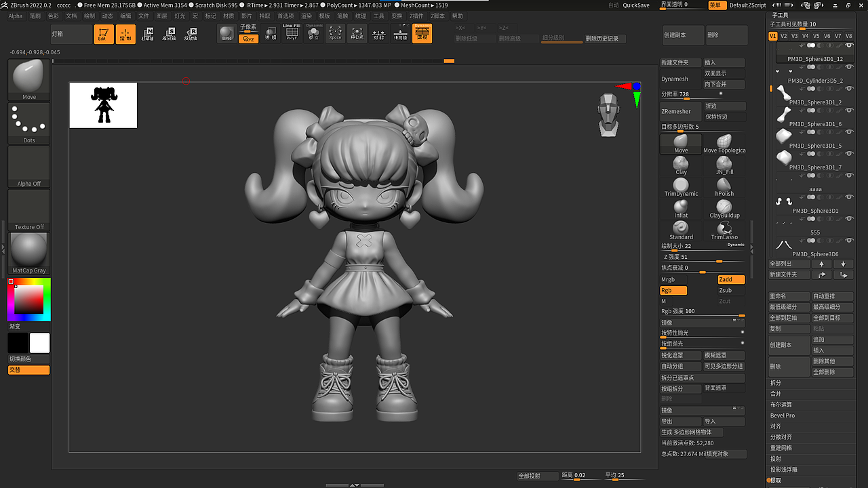Move subtool up with arrow button
Viewport: 868px width, 488px height.
tap(822, 264)
